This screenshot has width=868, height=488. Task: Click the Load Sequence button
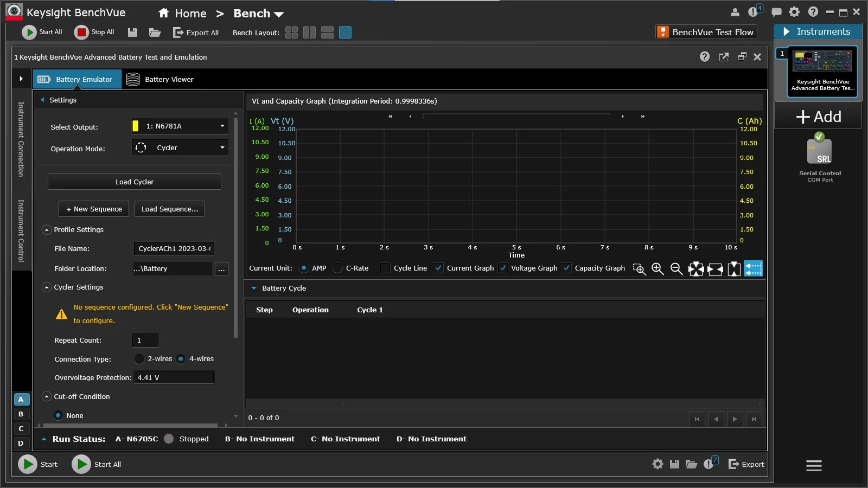tap(170, 209)
